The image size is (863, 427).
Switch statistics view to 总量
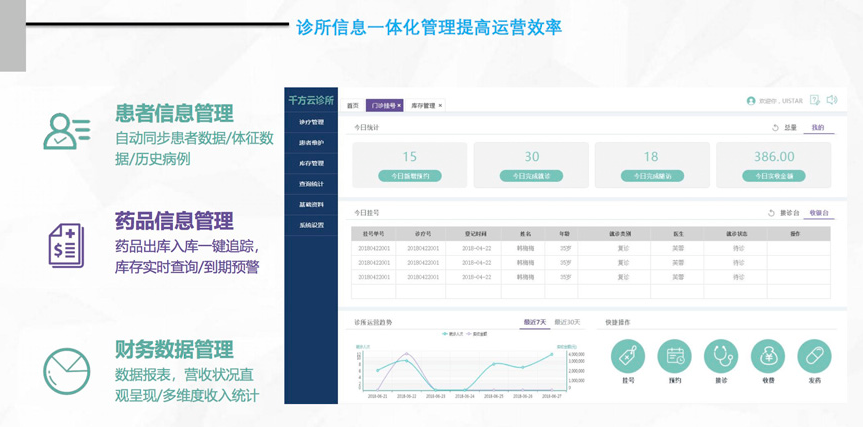point(790,128)
